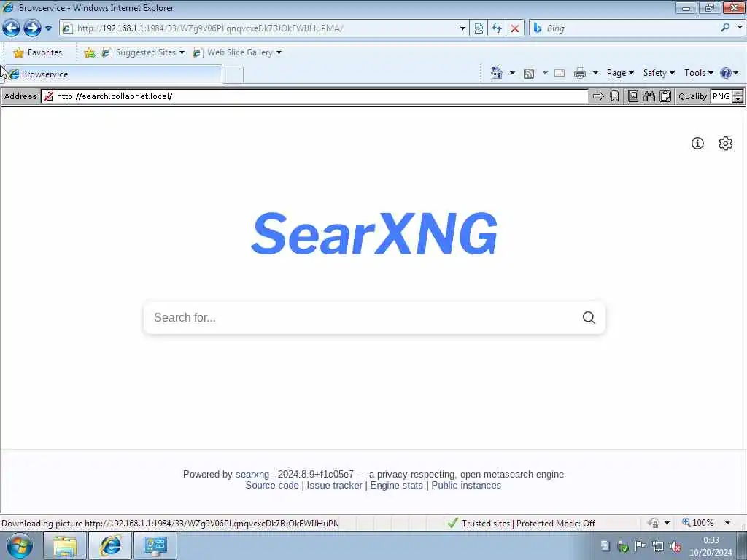This screenshot has width=747, height=560.
Task: Click the Bing search magnifier icon
Action: pos(725,28)
